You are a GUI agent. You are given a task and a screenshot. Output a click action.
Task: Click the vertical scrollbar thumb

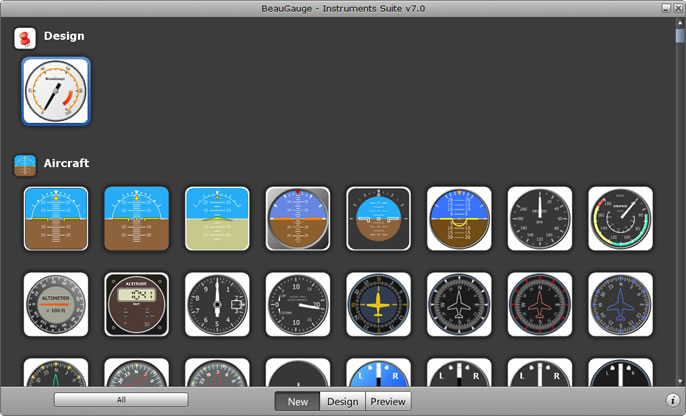[x=680, y=35]
